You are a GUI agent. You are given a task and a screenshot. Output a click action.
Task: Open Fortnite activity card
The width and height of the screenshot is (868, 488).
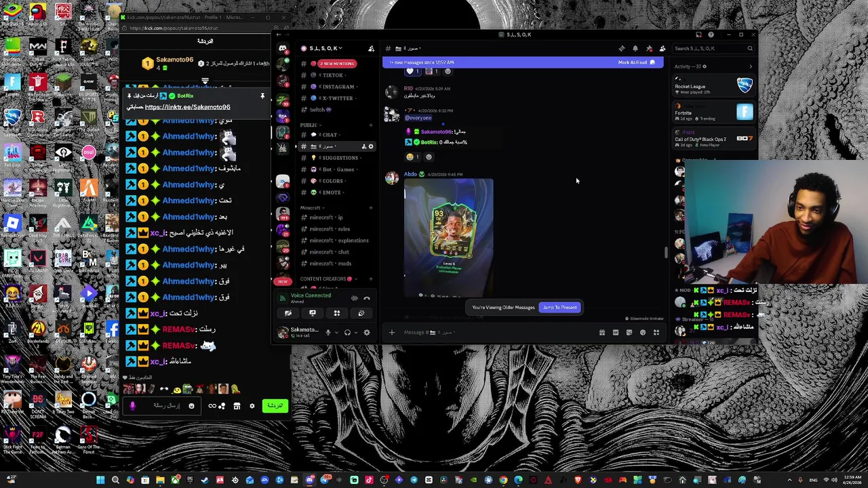714,113
